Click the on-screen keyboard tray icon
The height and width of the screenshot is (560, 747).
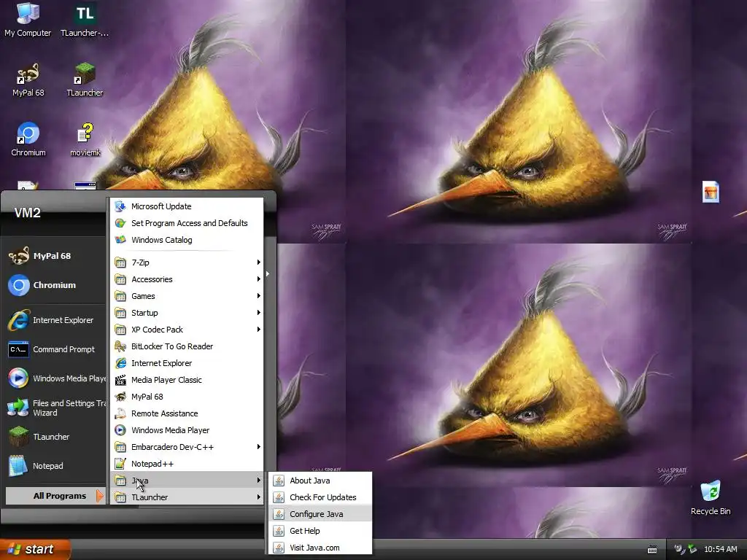[x=652, y=550]
